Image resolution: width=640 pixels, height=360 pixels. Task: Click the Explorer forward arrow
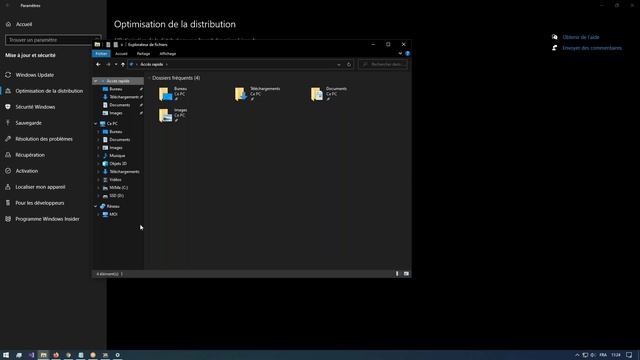pos(108,64)
